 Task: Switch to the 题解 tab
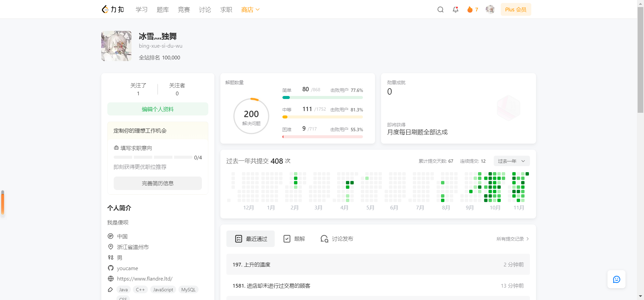click(x=294, y=239)
